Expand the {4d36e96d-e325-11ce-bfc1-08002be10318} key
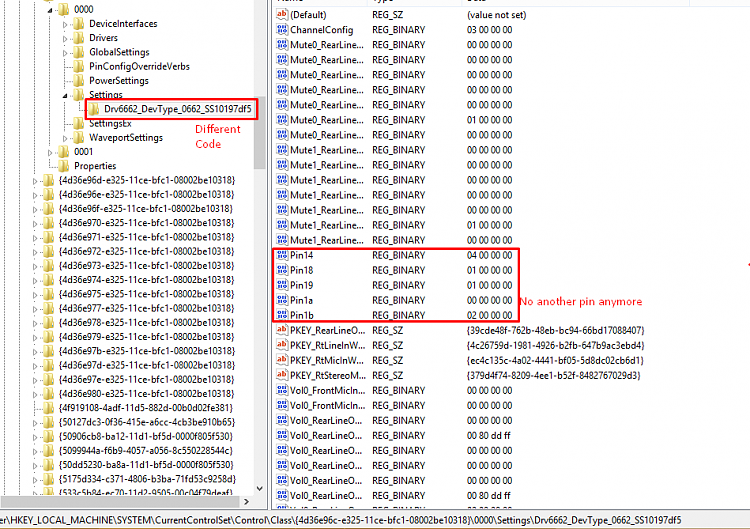The height and width of the screenshot is (529, 750). click(x=34, y=181)
